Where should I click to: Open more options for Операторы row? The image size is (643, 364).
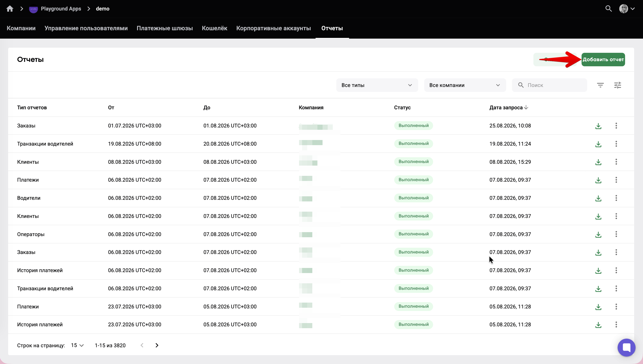616,234
